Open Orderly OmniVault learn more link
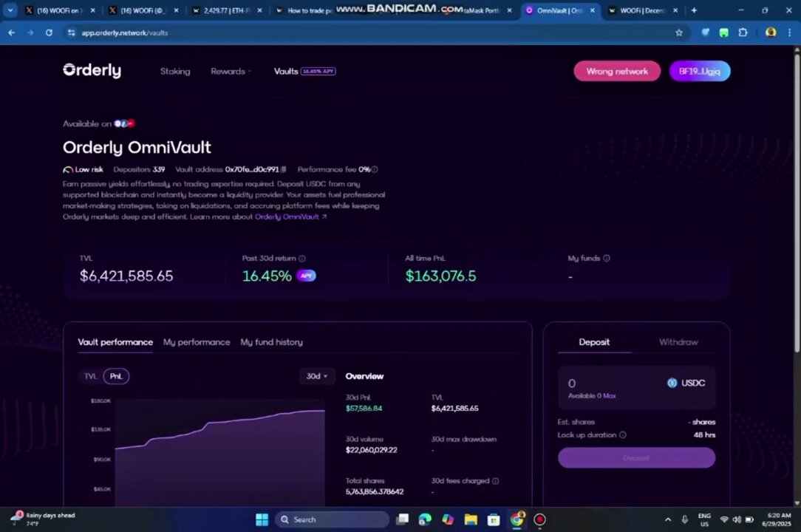 pyautogui.click(x=290, y=216)
